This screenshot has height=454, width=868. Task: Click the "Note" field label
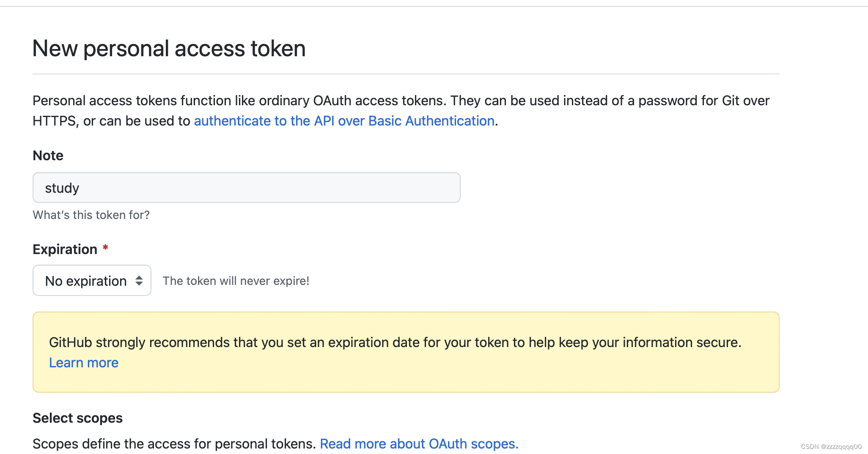tap(48, 156)
